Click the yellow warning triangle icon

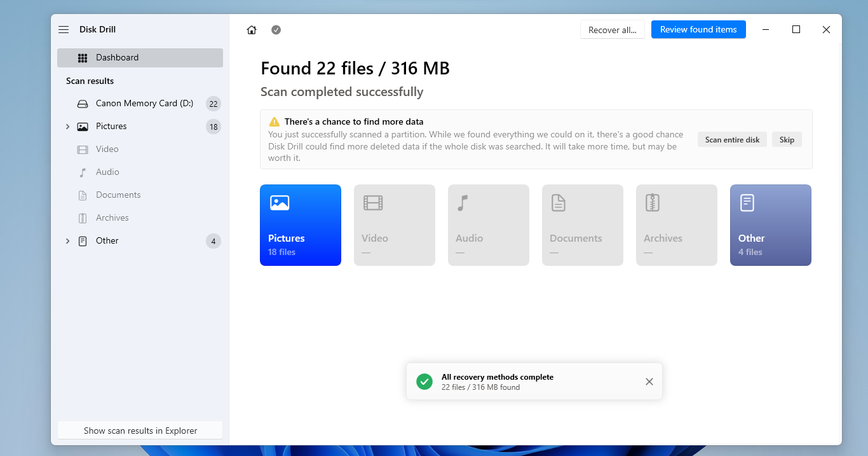click(275, 121)
